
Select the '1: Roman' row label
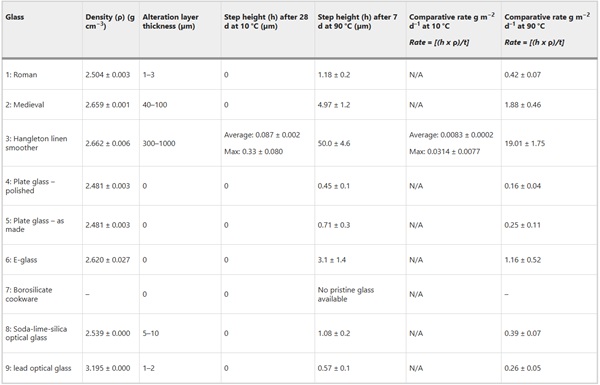tap(21, 75)
